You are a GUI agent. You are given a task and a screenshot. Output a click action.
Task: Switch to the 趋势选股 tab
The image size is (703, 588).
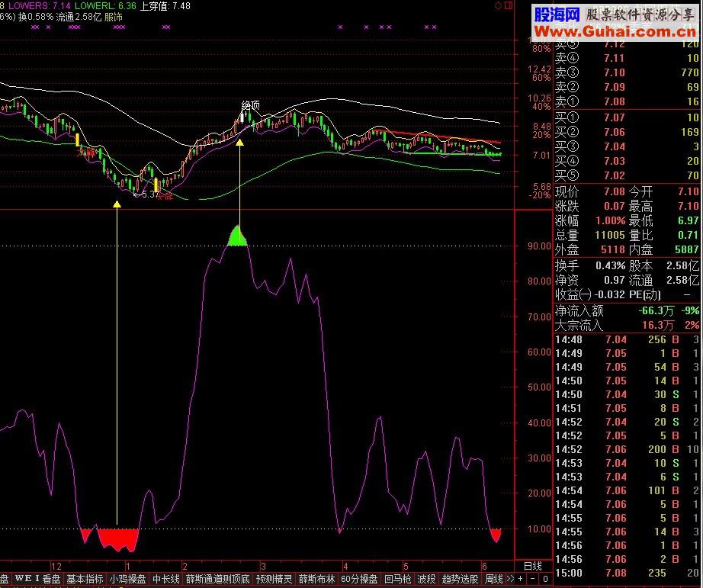tap(460, 579)
